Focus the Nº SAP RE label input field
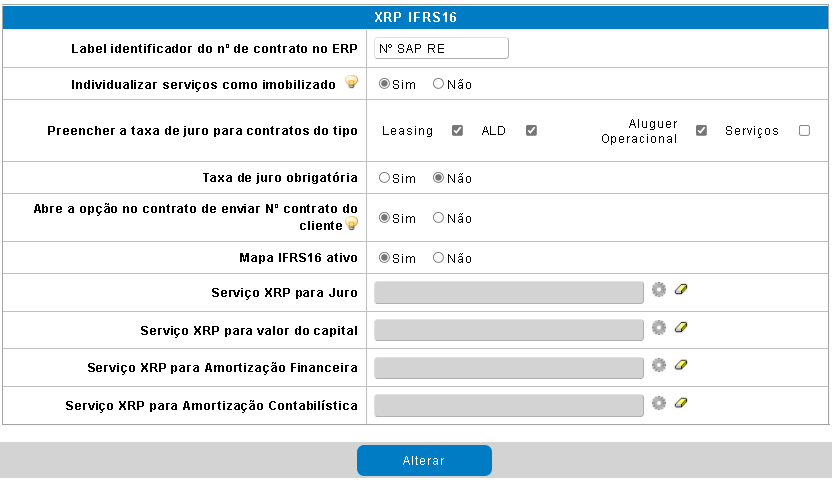 [x=441, y=48]
